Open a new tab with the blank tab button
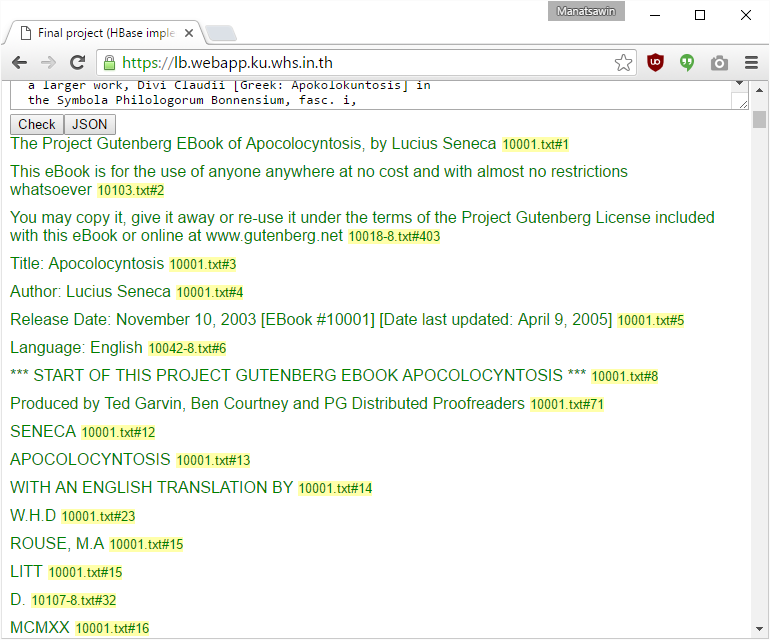Viewport: 770px width, 640px height. (x=221, y=33)
